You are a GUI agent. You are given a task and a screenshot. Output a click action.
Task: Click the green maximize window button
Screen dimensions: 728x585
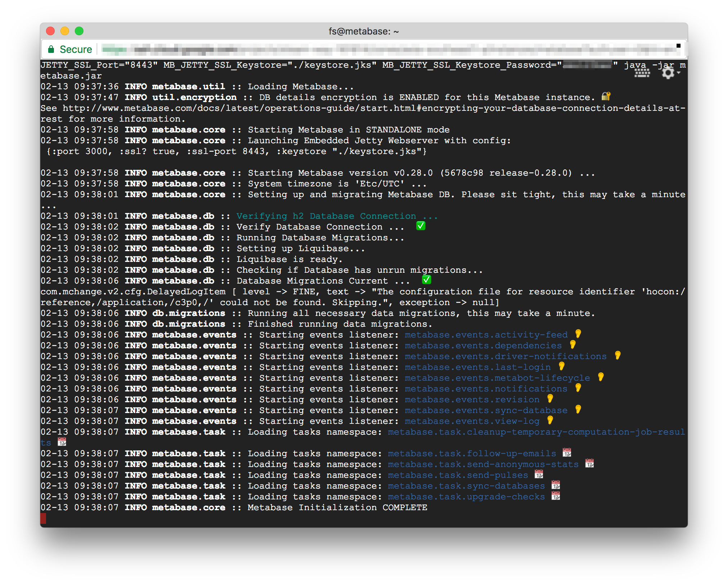pos(79,31)
